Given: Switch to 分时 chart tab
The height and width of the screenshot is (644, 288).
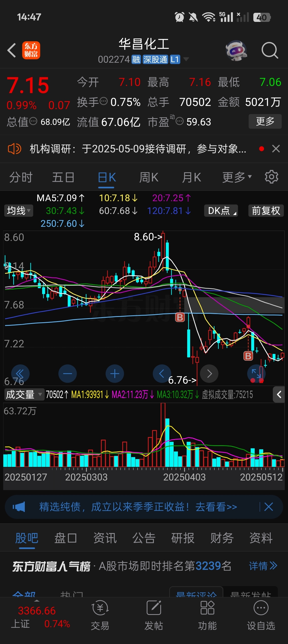Looking at the screenshot, I should (21, 177).
